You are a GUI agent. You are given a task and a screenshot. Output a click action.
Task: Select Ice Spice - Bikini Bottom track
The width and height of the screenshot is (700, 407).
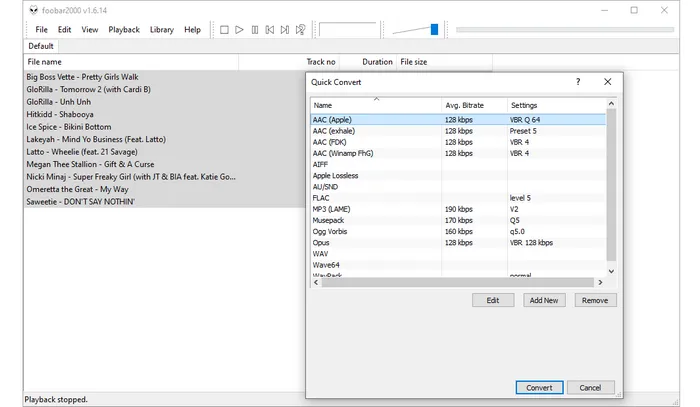164,127
